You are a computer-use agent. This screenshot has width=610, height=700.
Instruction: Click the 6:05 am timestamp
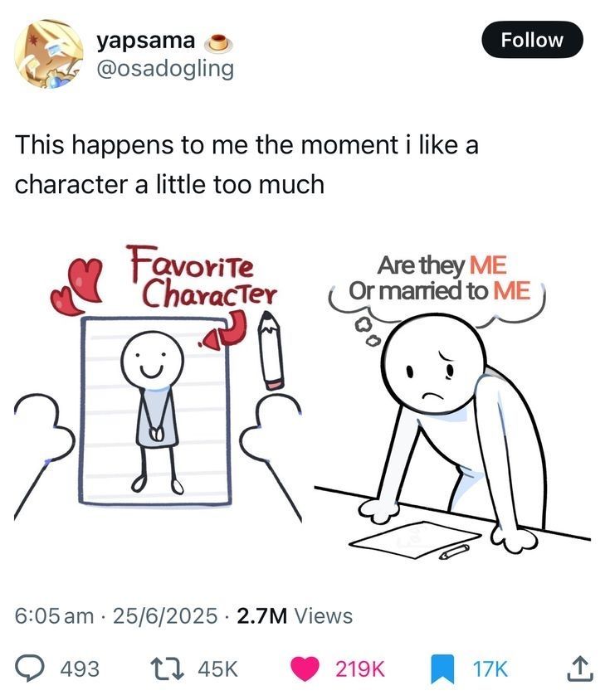click(55, 616)
